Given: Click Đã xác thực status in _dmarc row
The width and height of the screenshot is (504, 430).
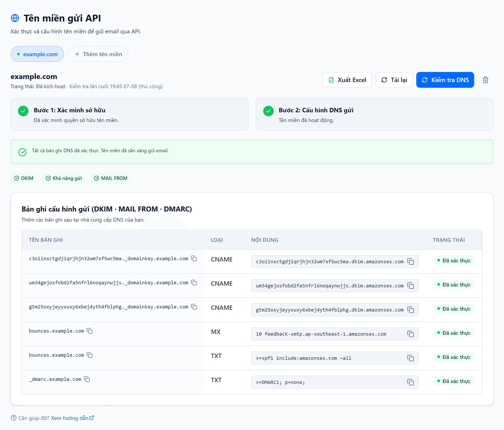Looking at the screenshot, I should pos(454,381).
